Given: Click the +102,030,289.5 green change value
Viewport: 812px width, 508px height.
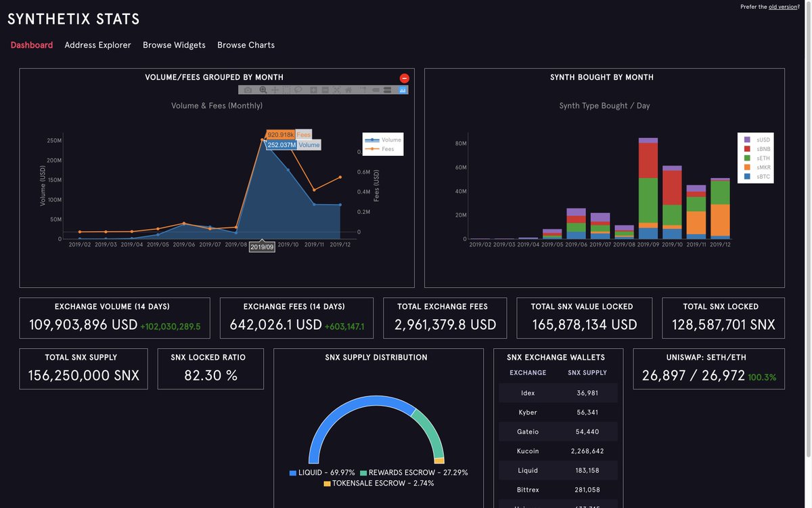Looking at the screenshot, I should tap(171, 327).
